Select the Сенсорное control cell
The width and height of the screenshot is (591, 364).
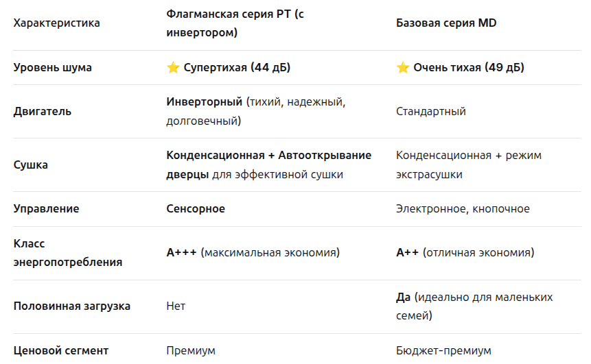pyautogui.click(x=196, y=209)
